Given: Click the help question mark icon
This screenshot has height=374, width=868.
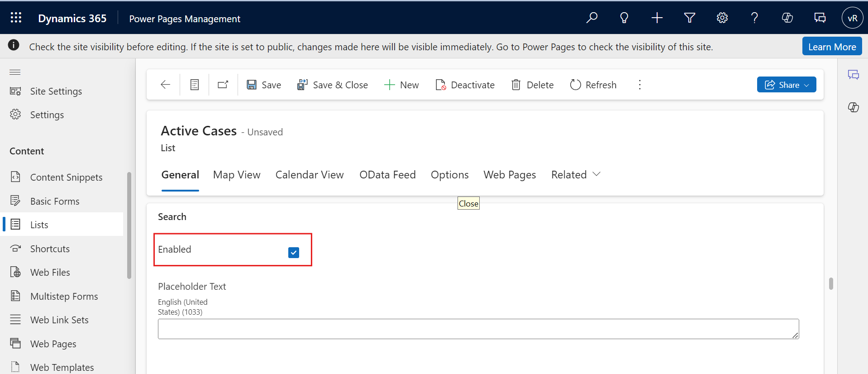Looking at the screenshot, I should [754, 18].
